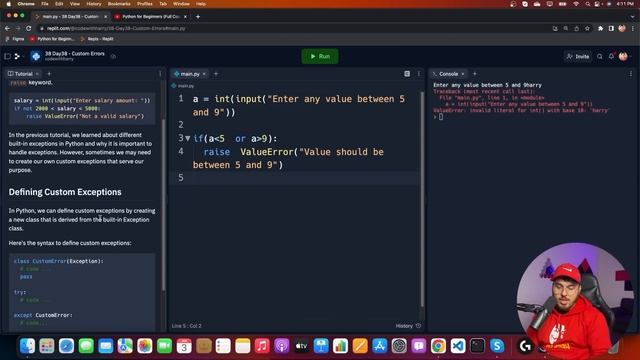This screenshot has width=640, height=360.
Task: Run the Python program
Action: tap(320, 56)
